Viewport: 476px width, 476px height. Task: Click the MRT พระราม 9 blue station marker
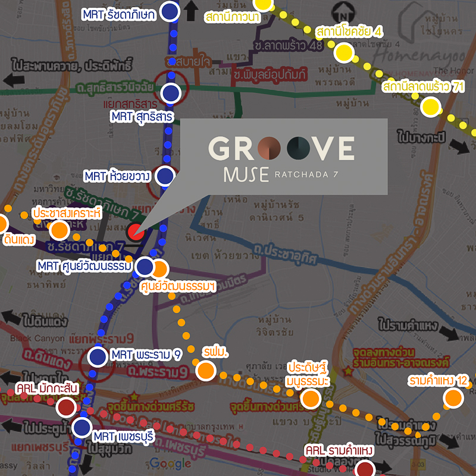point(98,356)
